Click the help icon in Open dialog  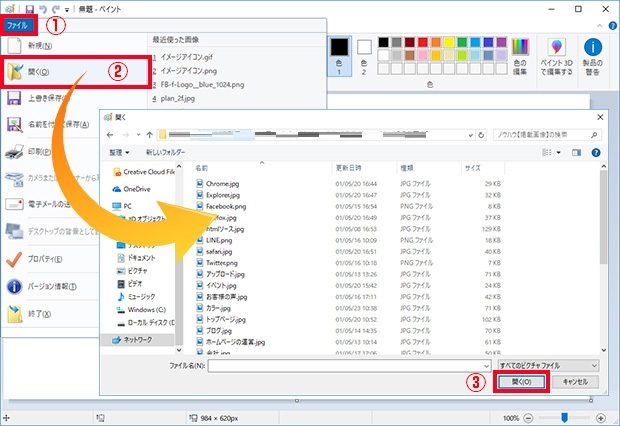tap(598, 151)
